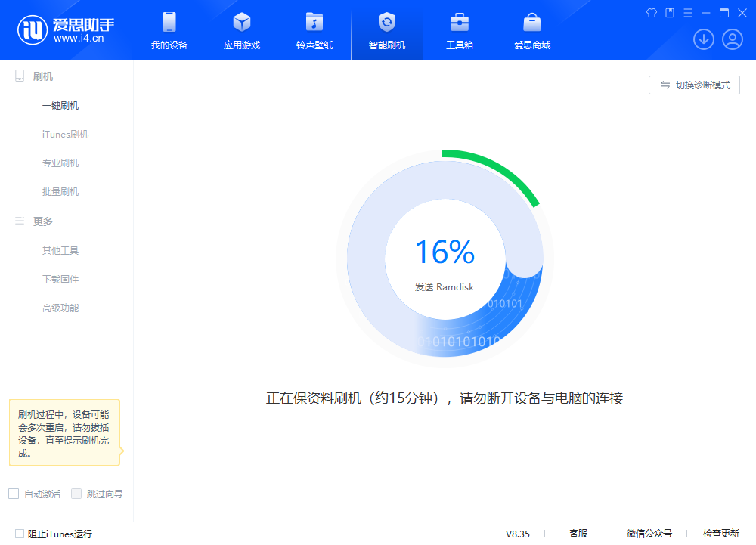Sign in via the account icon
This screenshot has height=545, width=756.
[732, 39]
